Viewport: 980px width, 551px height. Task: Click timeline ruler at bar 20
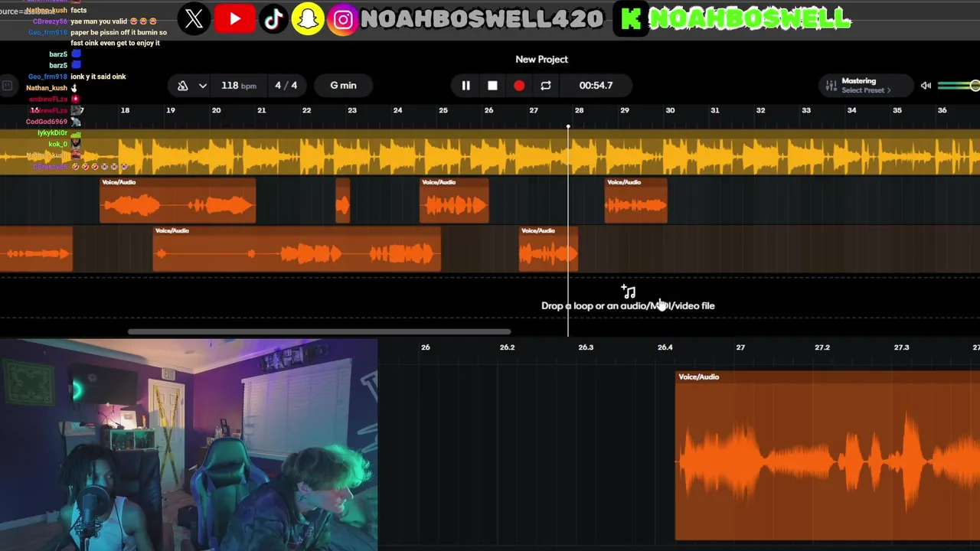(216, 110)
